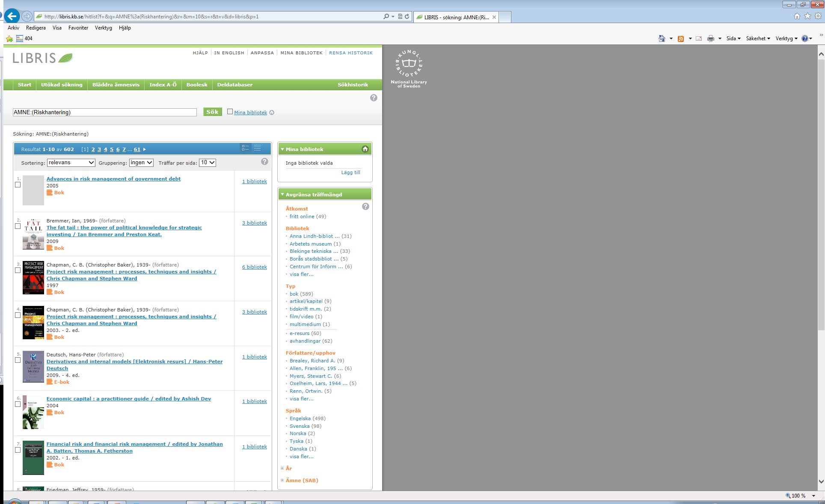Open favorites star icon at top right
The height and width of the screenshot is (504, 825).
[807, 16]
